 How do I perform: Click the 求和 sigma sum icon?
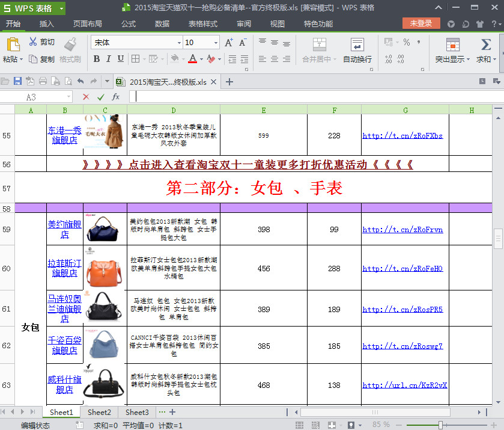485,45
